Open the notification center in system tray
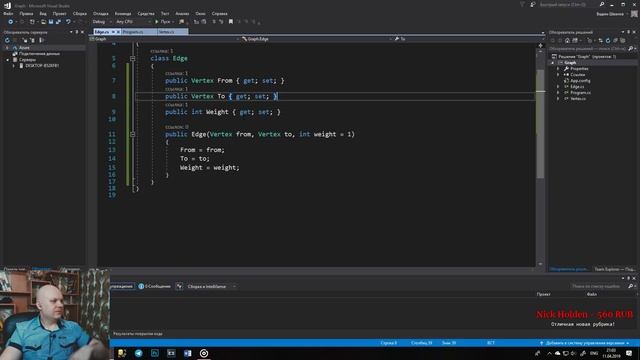This screenshot has width=640, height=360. click(629, 353)
